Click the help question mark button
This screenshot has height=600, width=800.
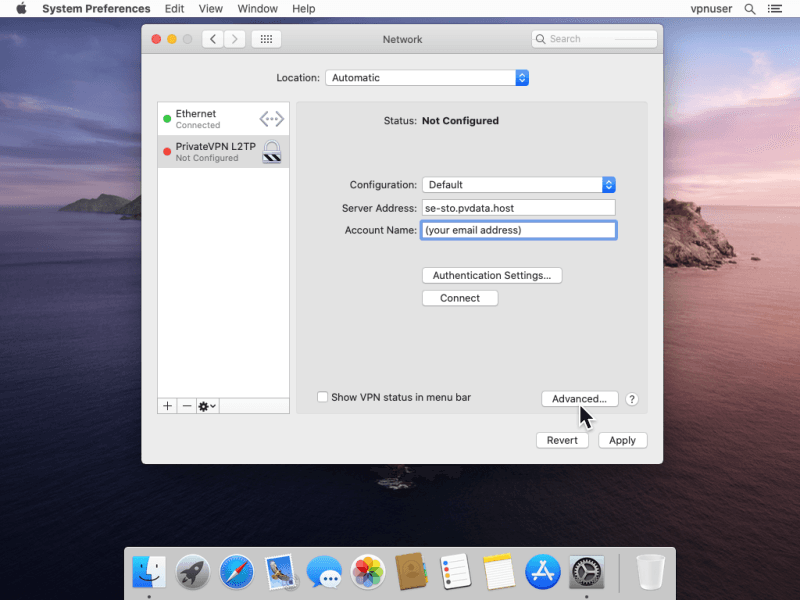(632, 399)
